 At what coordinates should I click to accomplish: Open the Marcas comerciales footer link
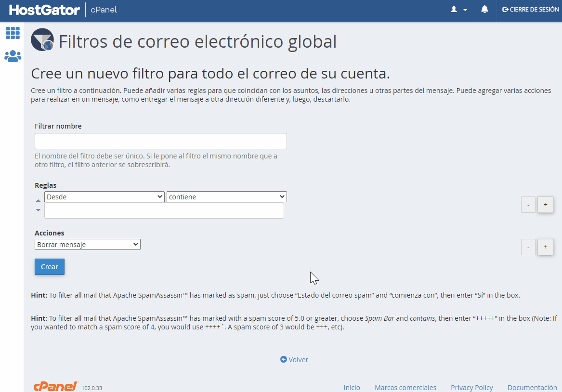(x=405, y=387)
